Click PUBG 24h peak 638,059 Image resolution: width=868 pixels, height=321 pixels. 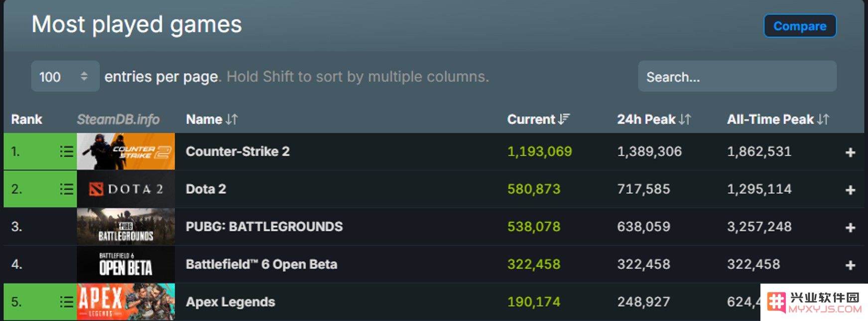click(x=643, y=227)
